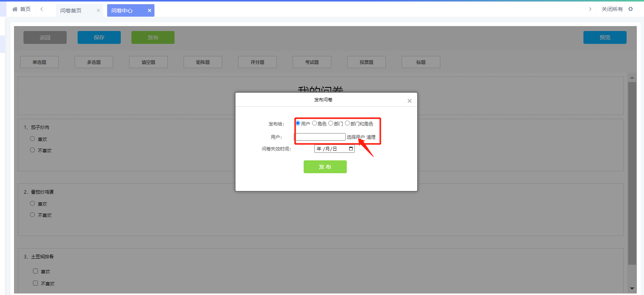Close the 发布问卷 dialog

(x=409, y=101)
